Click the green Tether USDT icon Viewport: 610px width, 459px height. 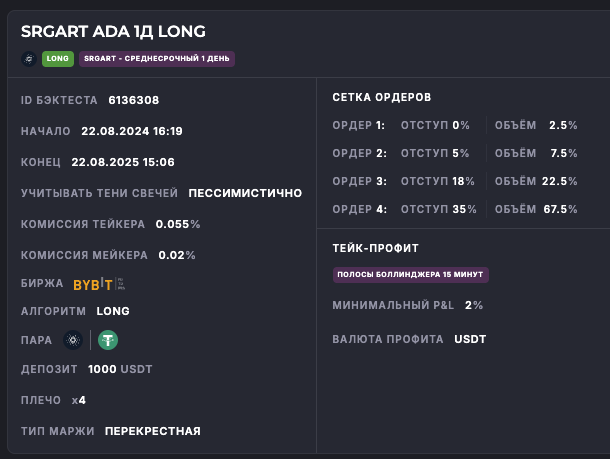click(107, 340)
